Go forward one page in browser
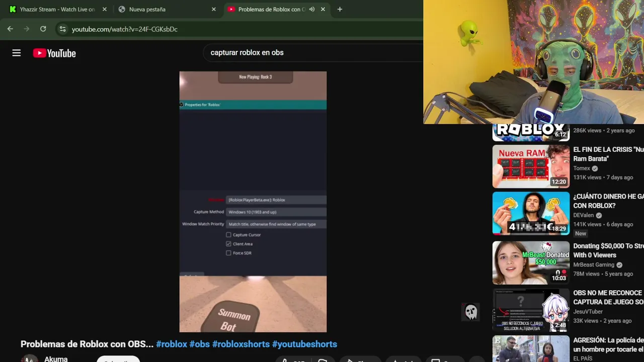 tap(27, 29)
